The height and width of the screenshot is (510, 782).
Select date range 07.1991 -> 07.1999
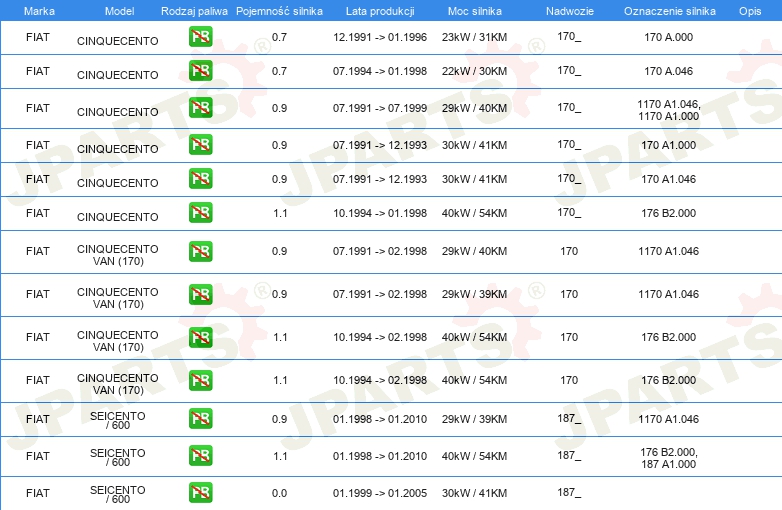pos(380,108)
